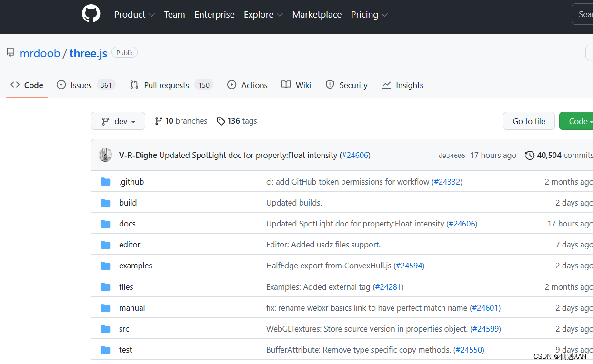Click the folder icon for src
Viewport: 593px width, 364px height.
pos(106,329)
